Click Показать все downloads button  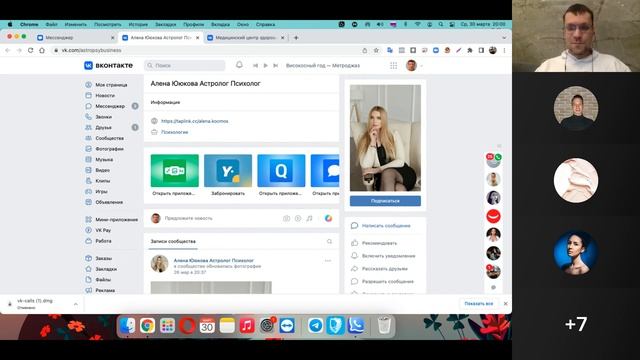point(478,304)
